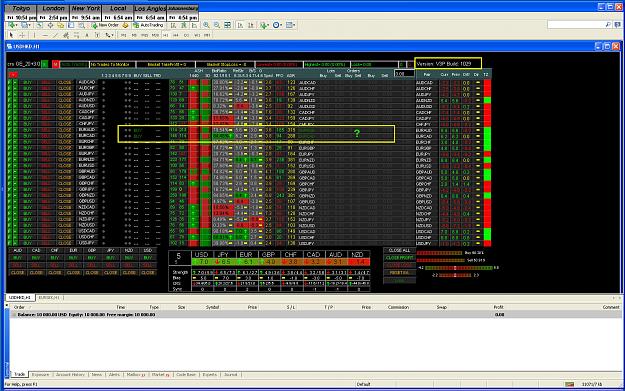Switch timeframe to M1
Image resolution: width=625 pixels, height=391 pixels.
point(124,35)
